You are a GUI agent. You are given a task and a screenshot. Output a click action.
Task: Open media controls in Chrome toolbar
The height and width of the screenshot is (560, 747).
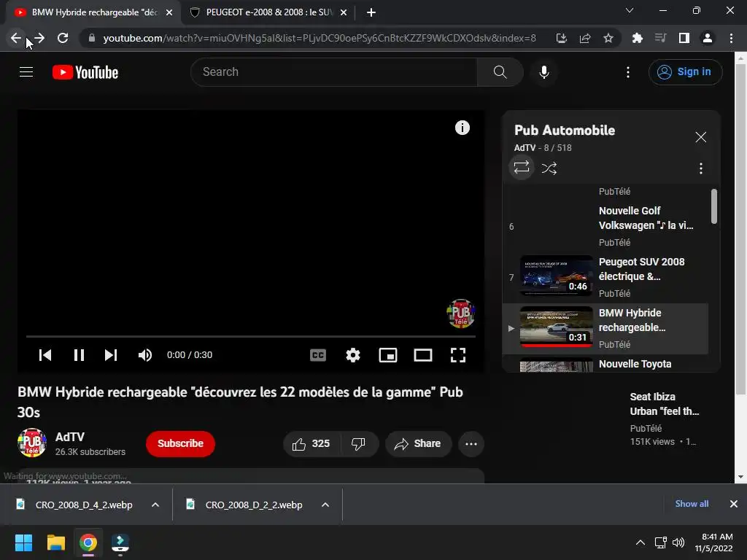coord(660,38)
